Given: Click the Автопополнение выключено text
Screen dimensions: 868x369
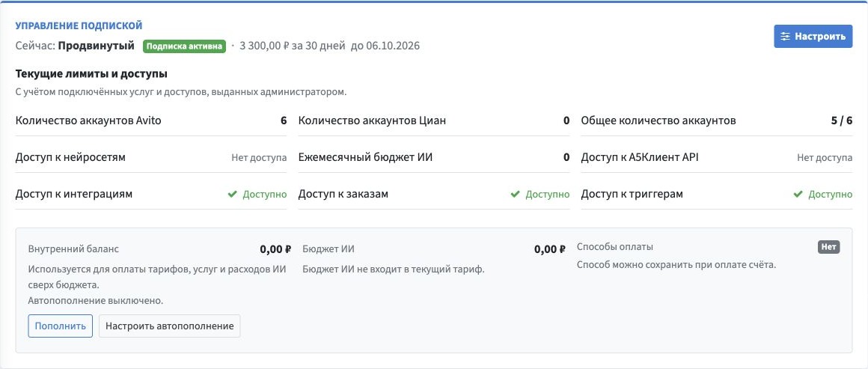Looking at the screenshot, I should [96, 301].
